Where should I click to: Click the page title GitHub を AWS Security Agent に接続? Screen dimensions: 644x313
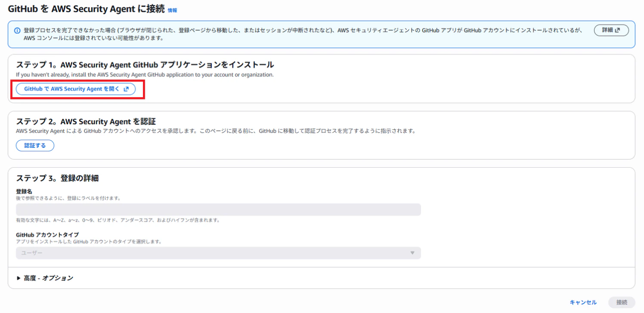[86, 9]
